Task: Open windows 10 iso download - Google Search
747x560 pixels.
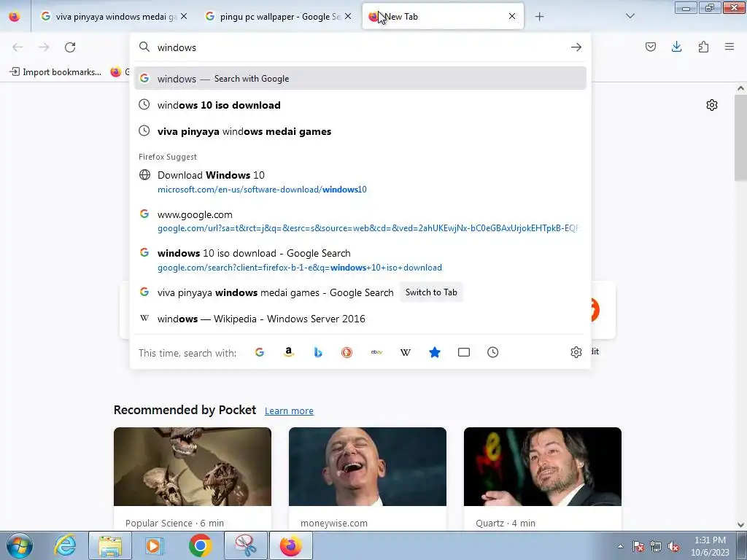Action: 360,260
